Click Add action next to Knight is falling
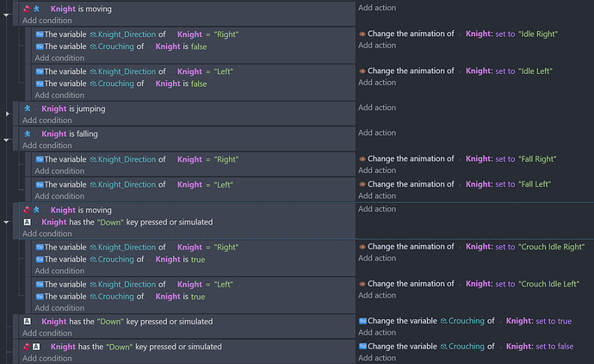The width and height of the screenshot is (594, 364). click(x=377, y=133)
